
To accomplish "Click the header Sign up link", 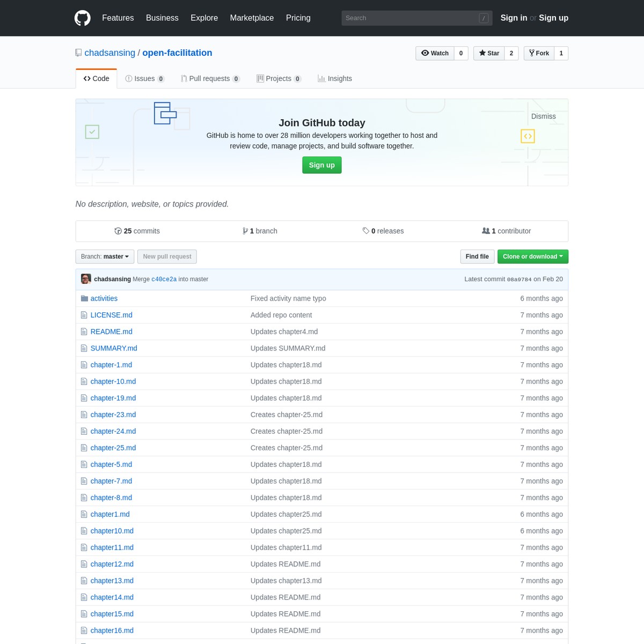I will [553, 18].
